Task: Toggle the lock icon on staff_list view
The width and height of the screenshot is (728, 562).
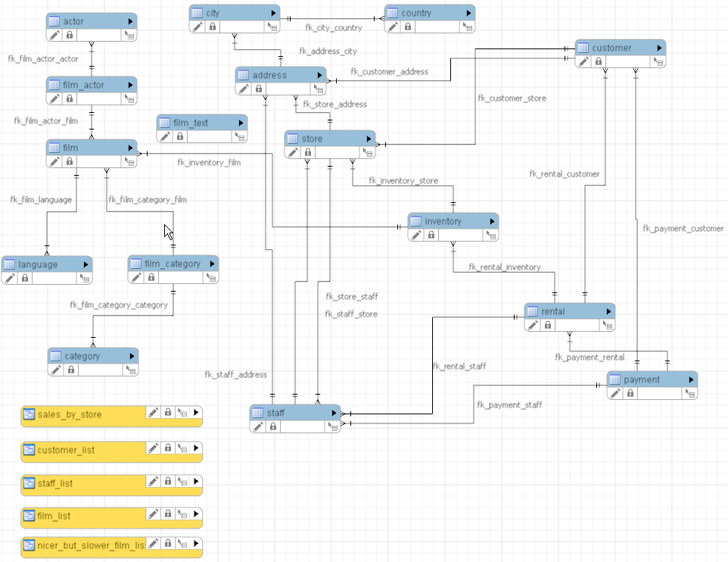Action: pyautogui.click(x=167, y=480)
